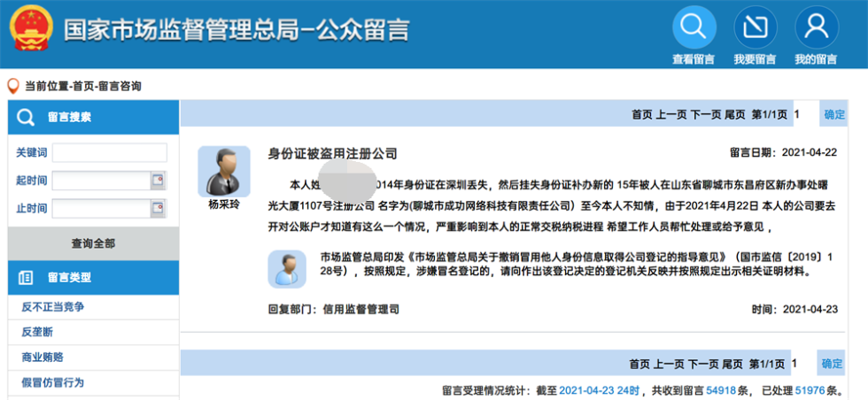Open the 我要留言 compose icon

coord(754,28)
